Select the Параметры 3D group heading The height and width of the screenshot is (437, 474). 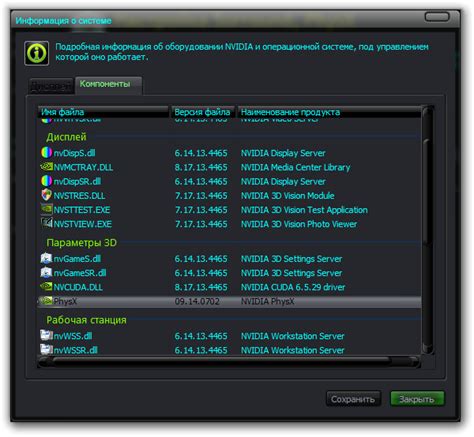(82, 243)
